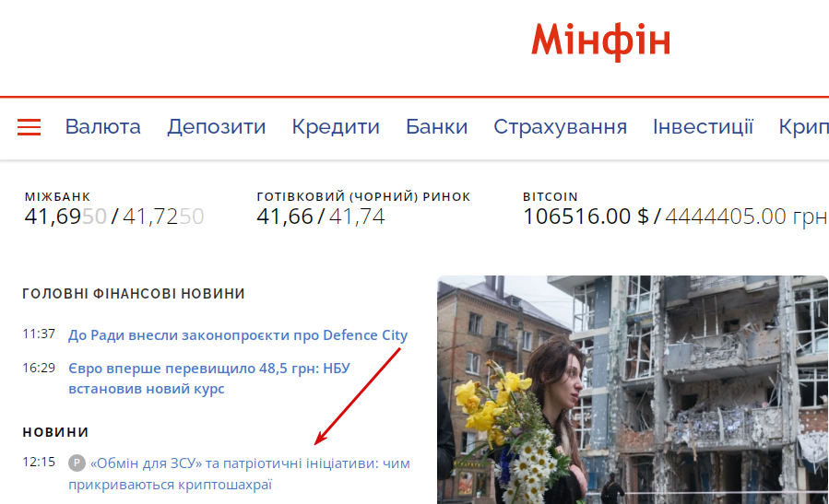Open the news about Defence City законопроєкти
Screen dimensions: 829x504
coord(238,335)
